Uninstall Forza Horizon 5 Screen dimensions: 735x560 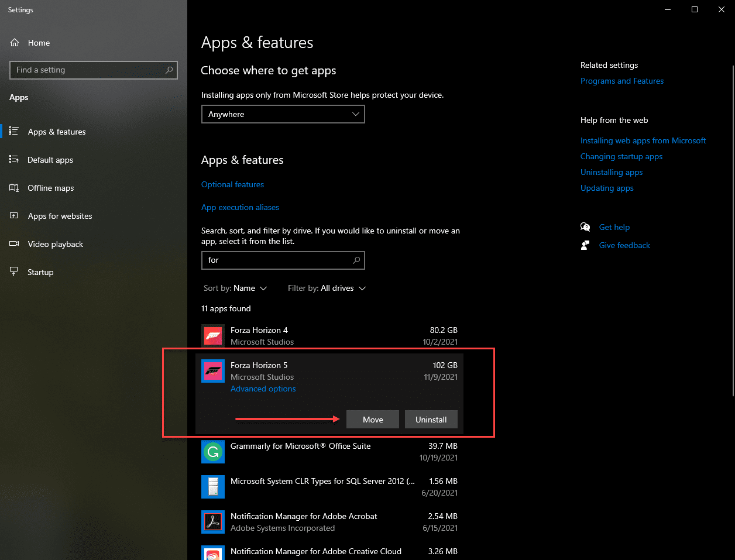click(x=431, y=419)
